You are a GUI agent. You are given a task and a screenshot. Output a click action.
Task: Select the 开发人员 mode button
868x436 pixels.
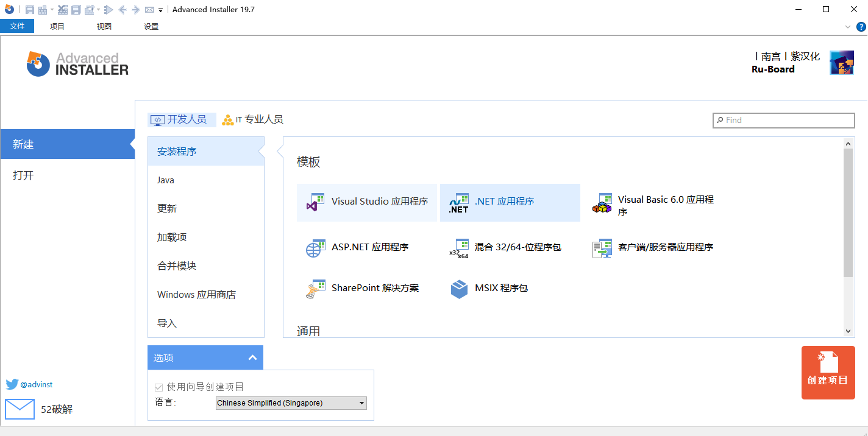(182, 119)
